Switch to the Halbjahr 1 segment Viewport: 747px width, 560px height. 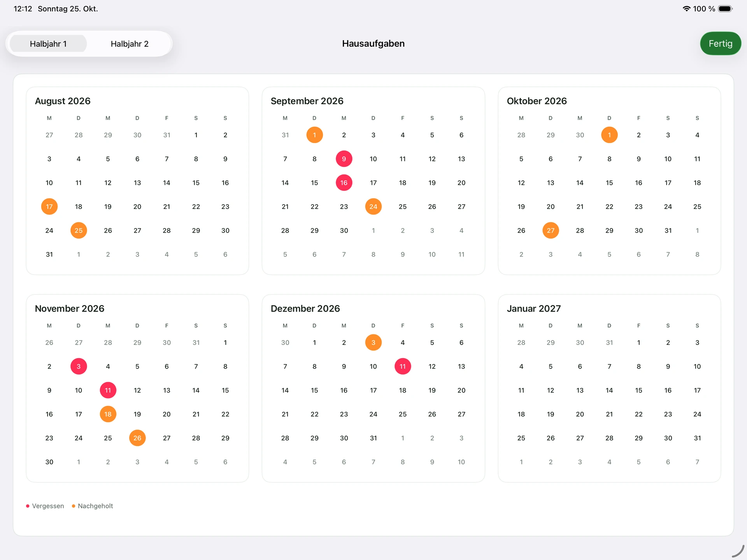click(x=48, y=44)
